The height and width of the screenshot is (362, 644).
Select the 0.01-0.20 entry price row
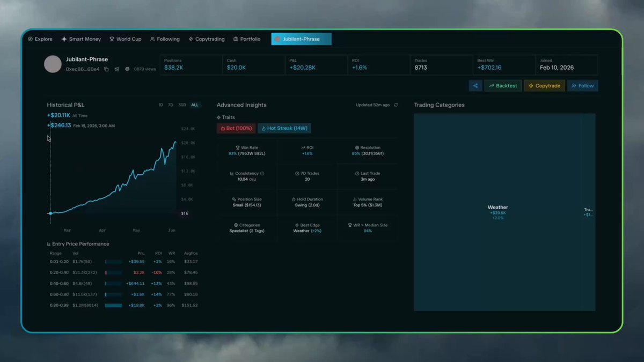124,262
